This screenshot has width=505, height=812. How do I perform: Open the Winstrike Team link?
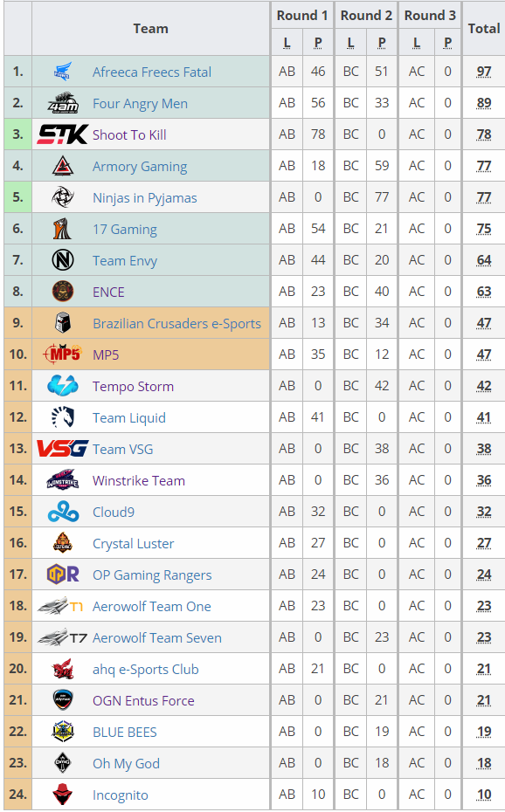click(139, 480)
